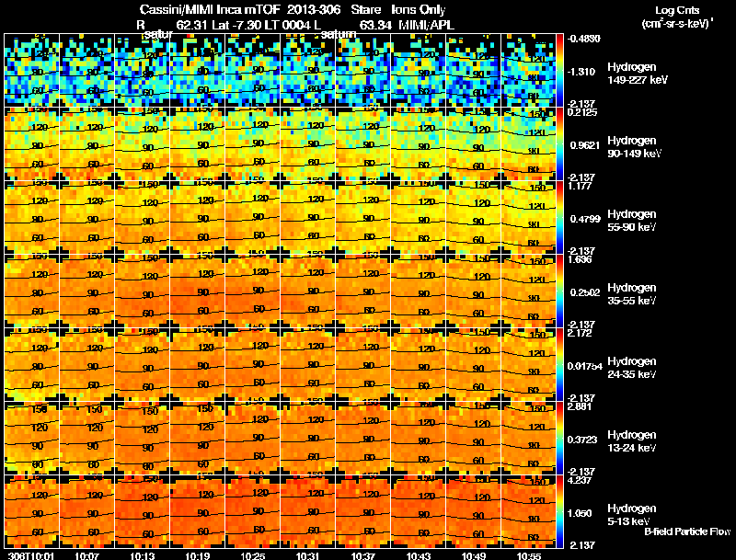The width and height of the screenshot is (736, 560).
Task: Click the '10:07' time label
Action: [86, 555]
